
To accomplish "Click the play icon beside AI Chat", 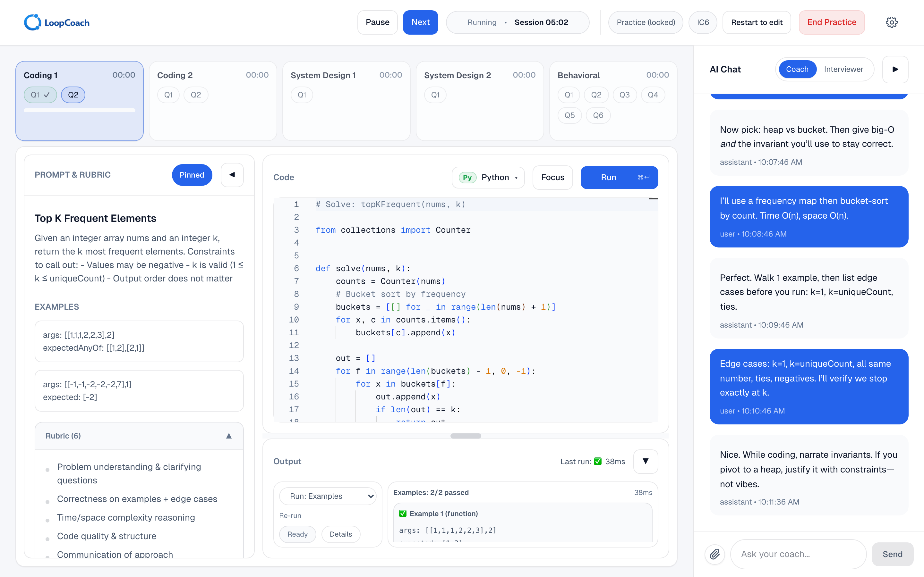I will 895,69.
